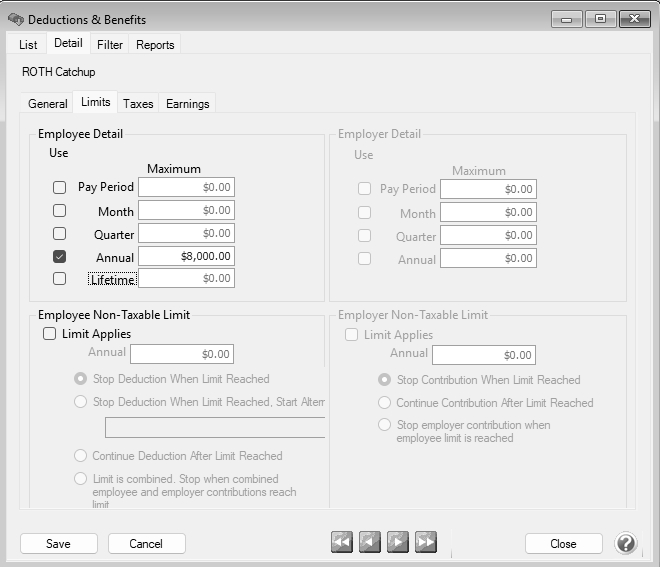Enable the employee Quarter maximum checkbox
Screen dimensions: 660x567
click(x=59, y=233)
